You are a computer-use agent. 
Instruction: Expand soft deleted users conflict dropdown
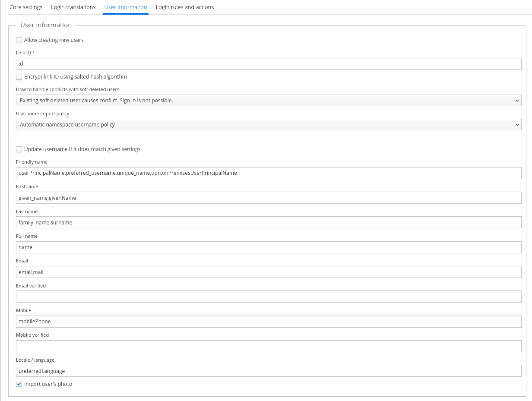coord(268,101)
